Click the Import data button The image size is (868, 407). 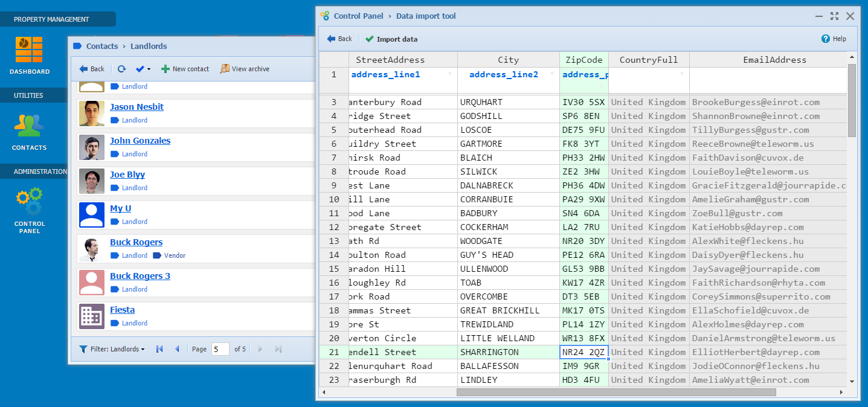click(391, 39)
